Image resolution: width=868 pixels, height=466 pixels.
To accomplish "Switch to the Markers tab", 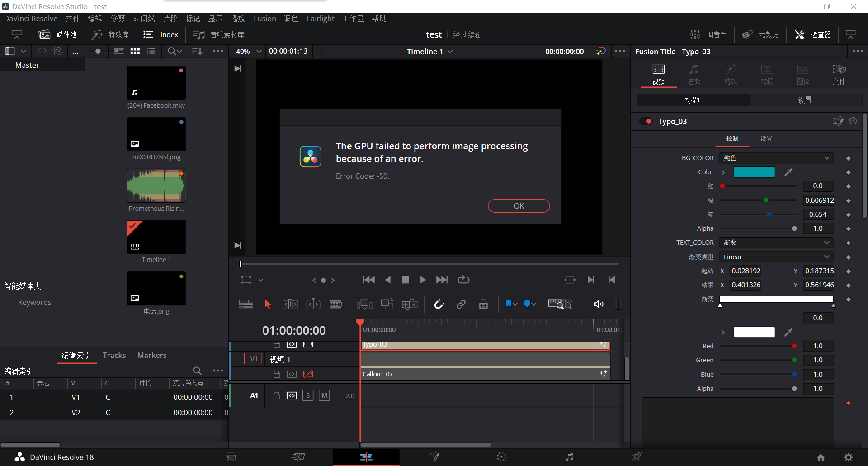I will [x=152, y=355].
